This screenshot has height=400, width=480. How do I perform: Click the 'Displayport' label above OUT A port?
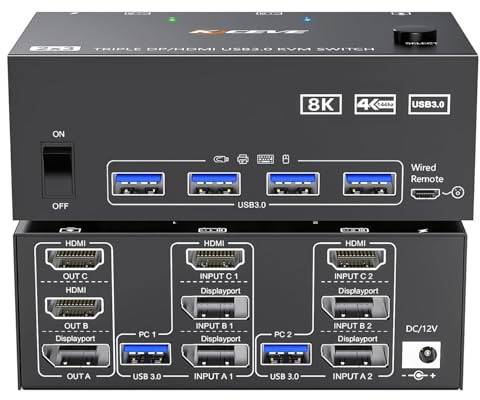pyautogui.click(x=75, y=339)
